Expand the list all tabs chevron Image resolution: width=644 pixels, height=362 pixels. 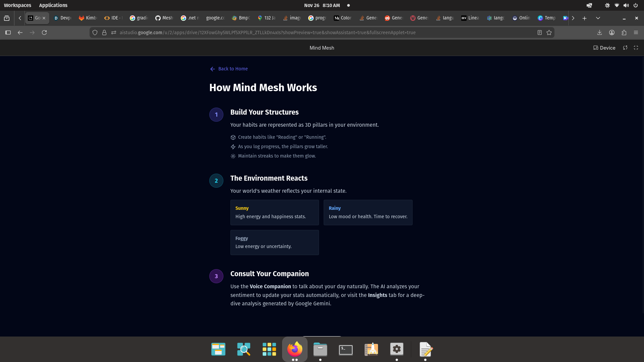click(598, 18)
